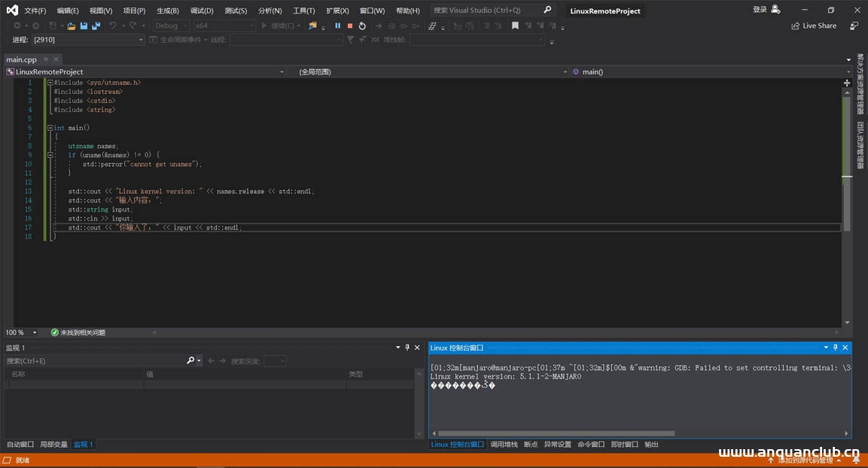The width and height of the screenshot is (868, 468).
Task: Toggle the pin on Linux 控制台窗口 panel
Action: [835, 347]
